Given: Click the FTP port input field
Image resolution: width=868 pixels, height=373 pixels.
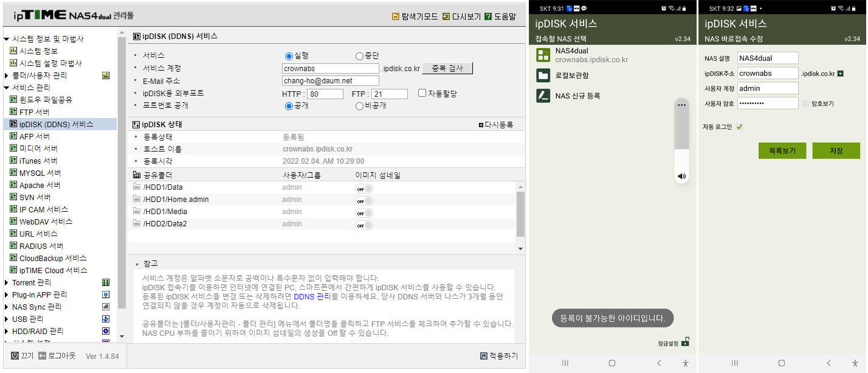Looking at the screenshot, I should 389,94.
